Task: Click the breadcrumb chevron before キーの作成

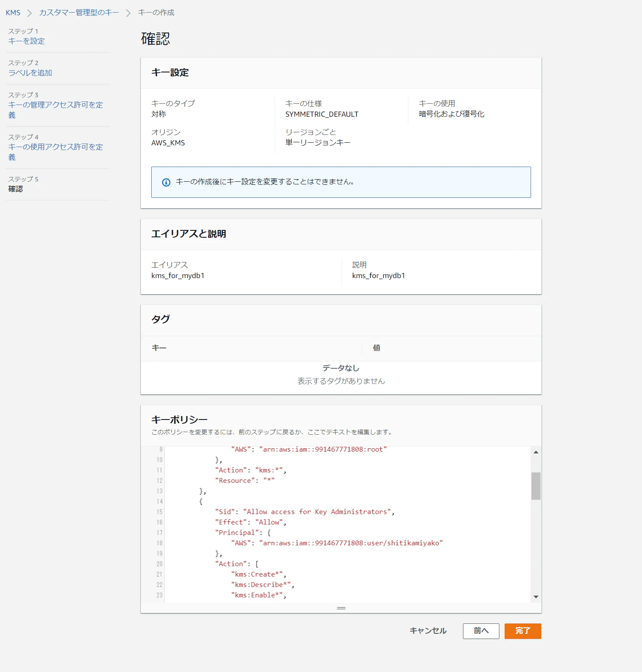Action: [128, 13]
